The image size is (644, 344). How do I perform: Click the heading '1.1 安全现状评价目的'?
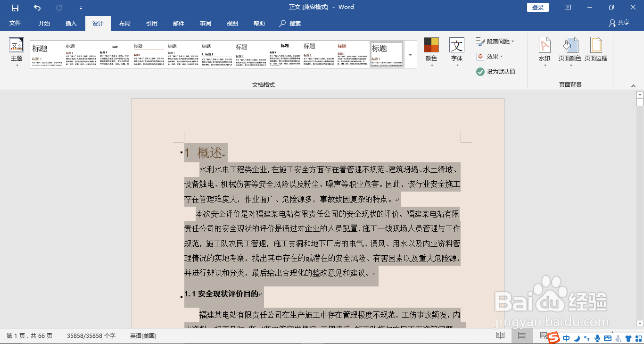(221, 294)
